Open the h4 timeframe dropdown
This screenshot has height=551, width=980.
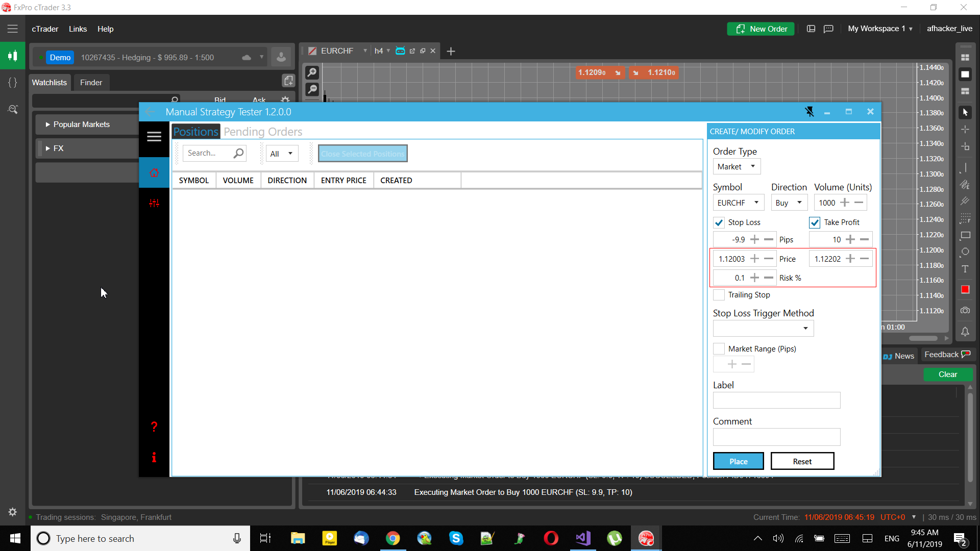tap(382, 51)
